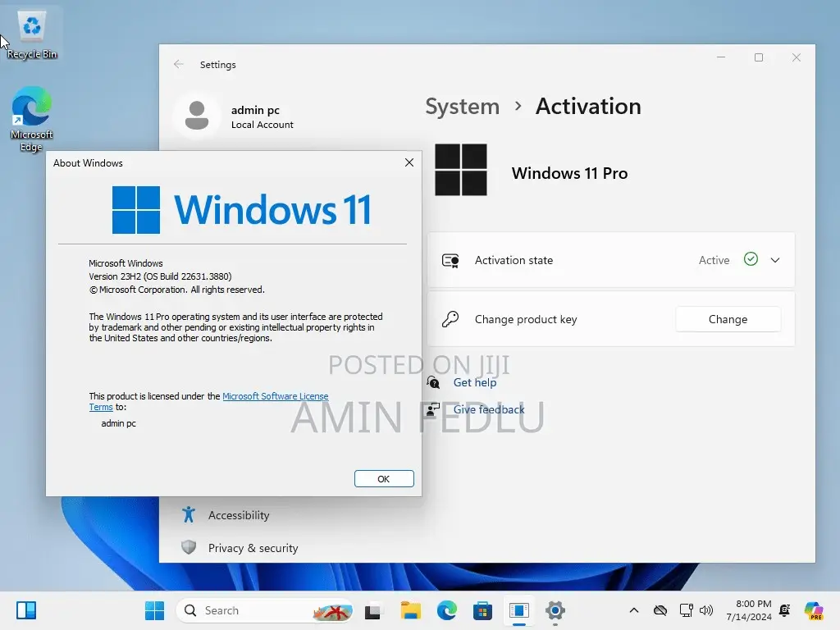Navigate back to System via the breadcrumb
Screen dimensions: 840x630
point(462,107)
